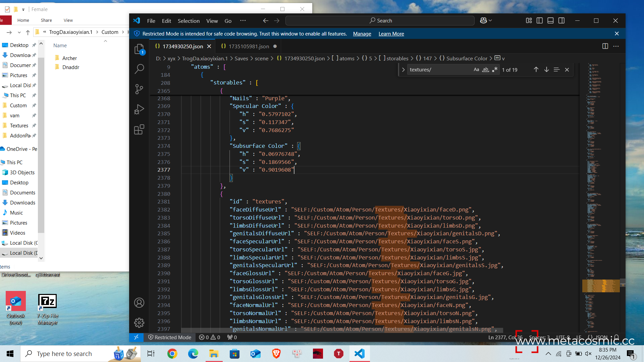
Task: Open the recent locations dropdown in File Explorer
Action: click(x=19, y=32)
